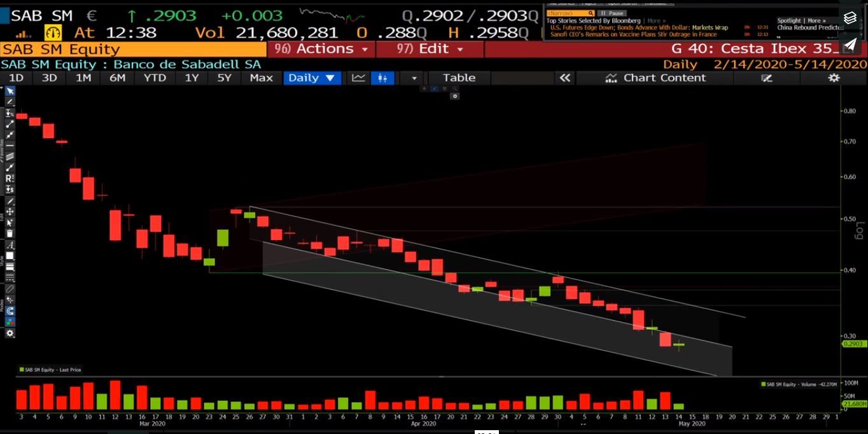The height and width of the screenshot is (434, 868).
Task: Open the line thickness style tool
Action: 10,267
